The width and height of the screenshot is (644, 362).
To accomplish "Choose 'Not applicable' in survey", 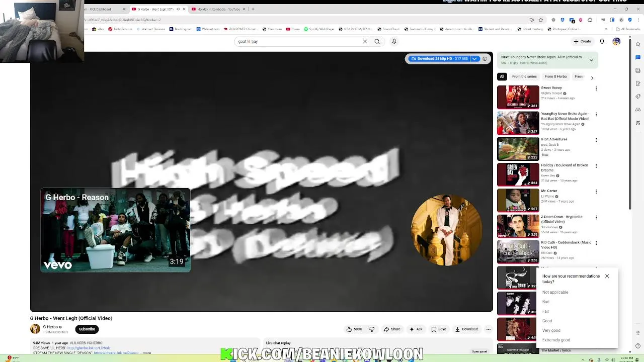I will coord(555,292).
